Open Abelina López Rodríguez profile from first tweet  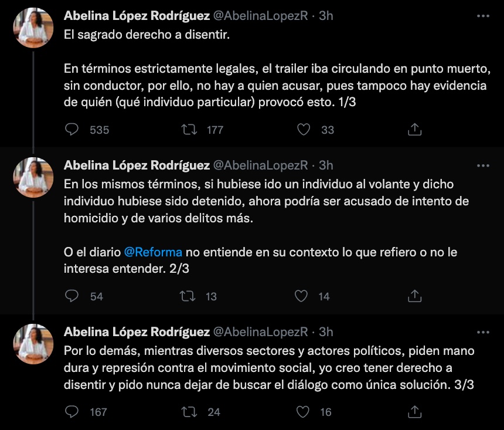click(137, 16)
